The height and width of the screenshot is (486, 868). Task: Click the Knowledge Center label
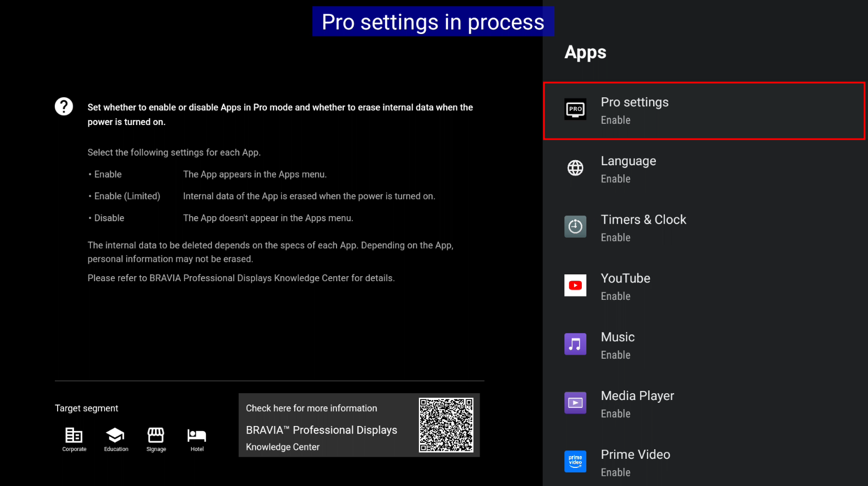[283, 447]
